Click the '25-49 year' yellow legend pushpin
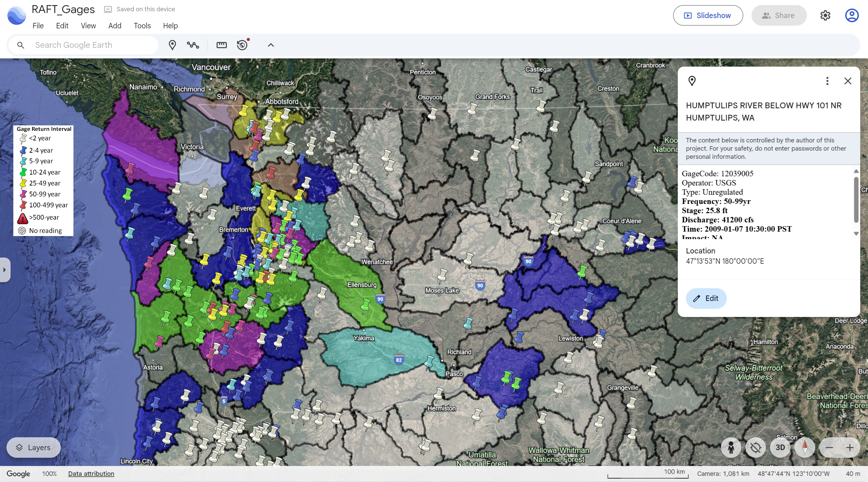Viewport: 868px width, 482px height. point(23,183)
